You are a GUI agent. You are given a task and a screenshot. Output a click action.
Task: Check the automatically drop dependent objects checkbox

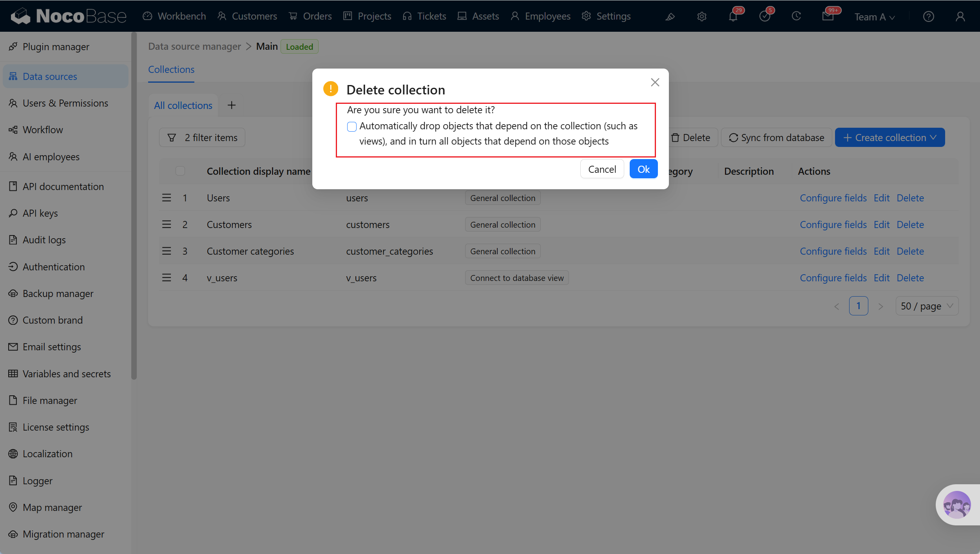click(x=352, y=126)
